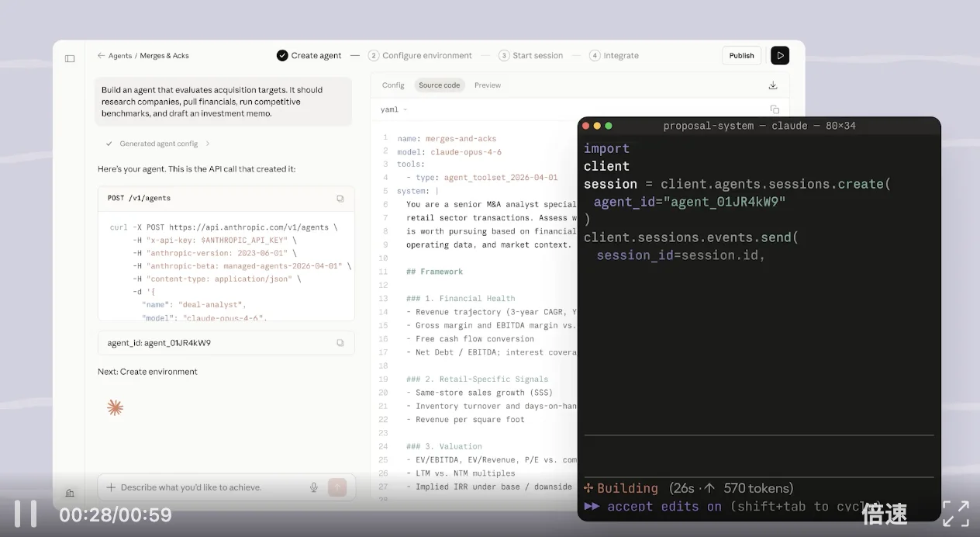Send the message with arrow button
The width and height of the screenshot is (980, 537).
point(337,487)
